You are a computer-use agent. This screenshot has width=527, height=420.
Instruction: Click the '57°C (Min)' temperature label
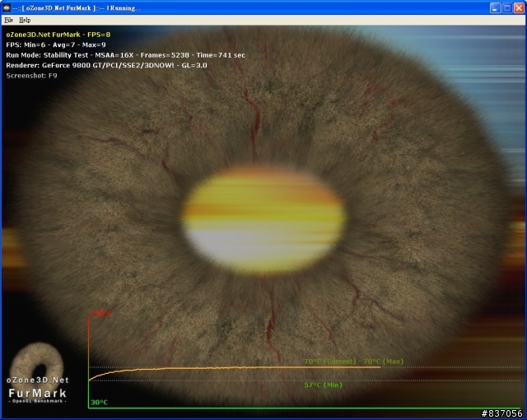(x=323, y=385)
